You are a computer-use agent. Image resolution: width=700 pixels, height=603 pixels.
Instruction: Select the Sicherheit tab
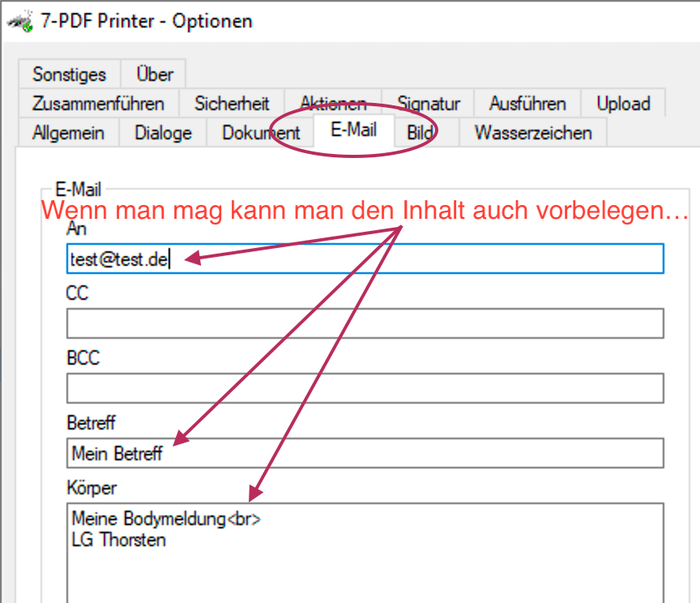coord(232,104)
